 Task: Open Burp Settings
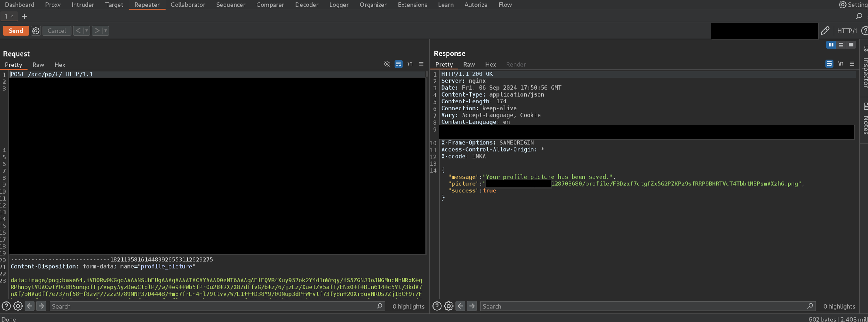853,5
